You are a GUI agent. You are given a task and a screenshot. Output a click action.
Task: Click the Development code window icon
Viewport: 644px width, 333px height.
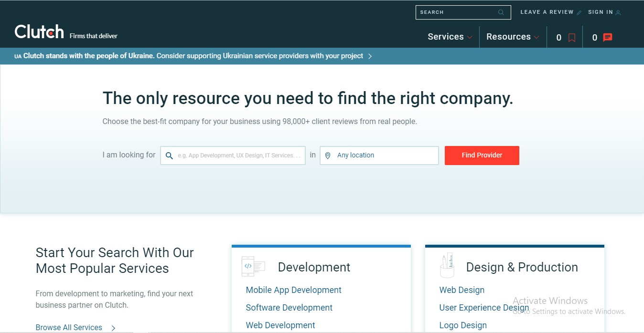coord(253,266)
